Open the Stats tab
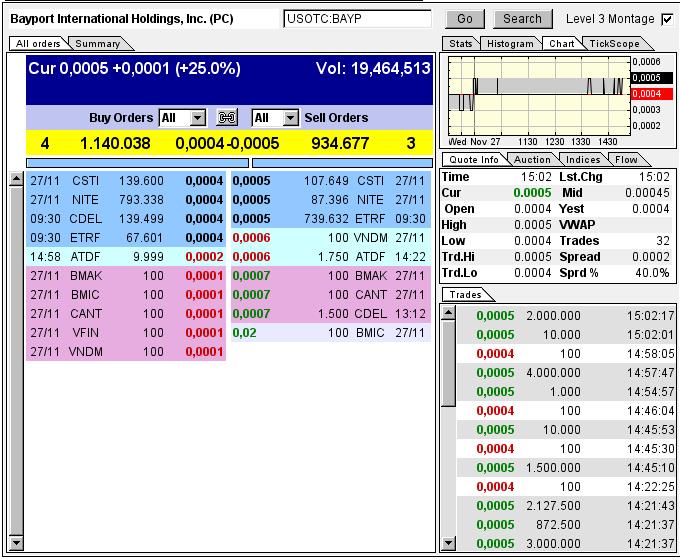The image size is (680, 560). coord(461,43)
